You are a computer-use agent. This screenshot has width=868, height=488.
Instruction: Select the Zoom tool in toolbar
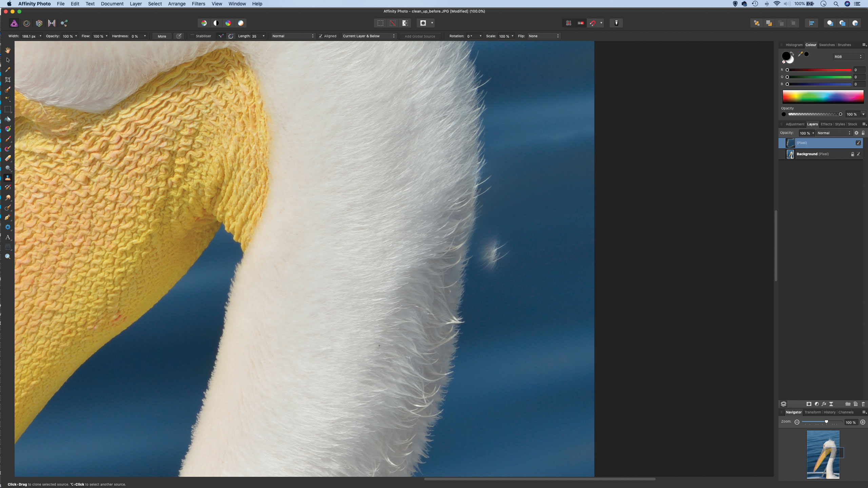click(8, 257)
